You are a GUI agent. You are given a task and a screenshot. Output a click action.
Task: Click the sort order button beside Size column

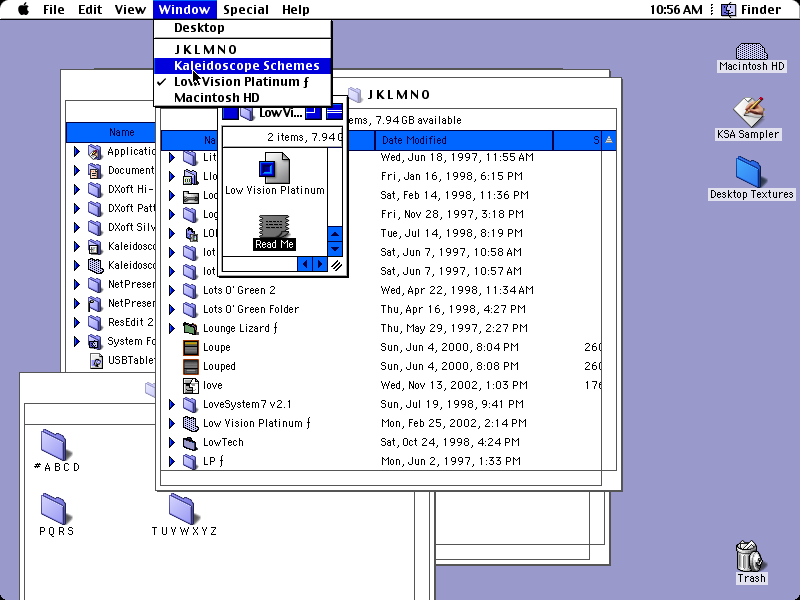click(x=609, y=140)
